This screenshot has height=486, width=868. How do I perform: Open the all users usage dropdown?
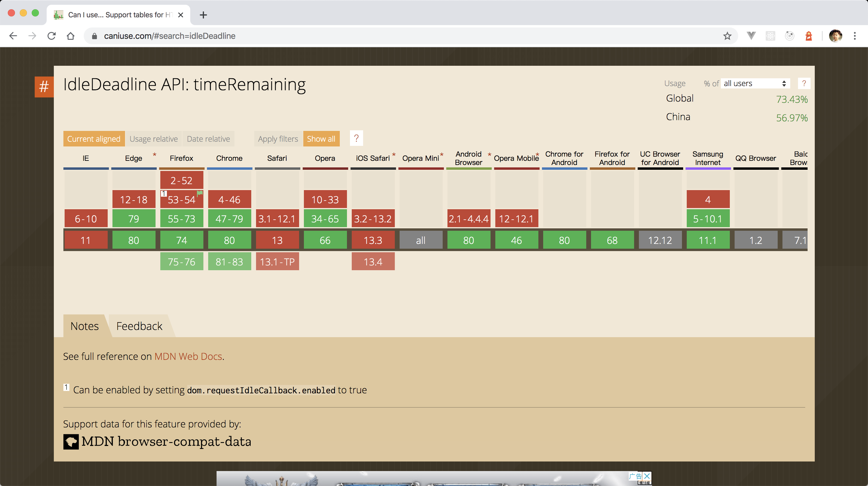[x=755, y=83]
